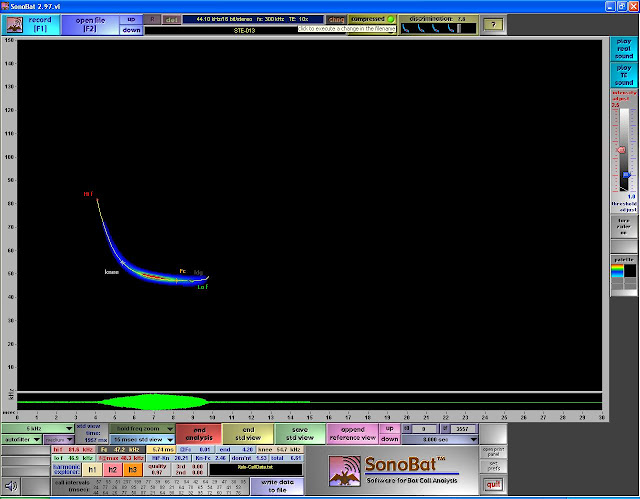Open help with the question mark button
Image resolution: width=640 pixels, height=499 pixels.
pos(493,25)
